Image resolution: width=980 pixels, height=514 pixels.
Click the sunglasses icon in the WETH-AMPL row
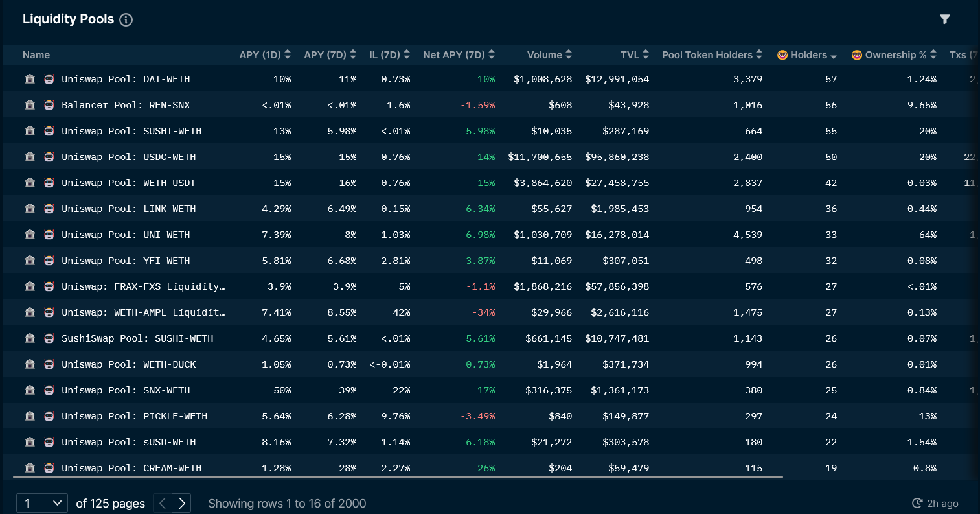pyautogui.click(x=49, y=312)
